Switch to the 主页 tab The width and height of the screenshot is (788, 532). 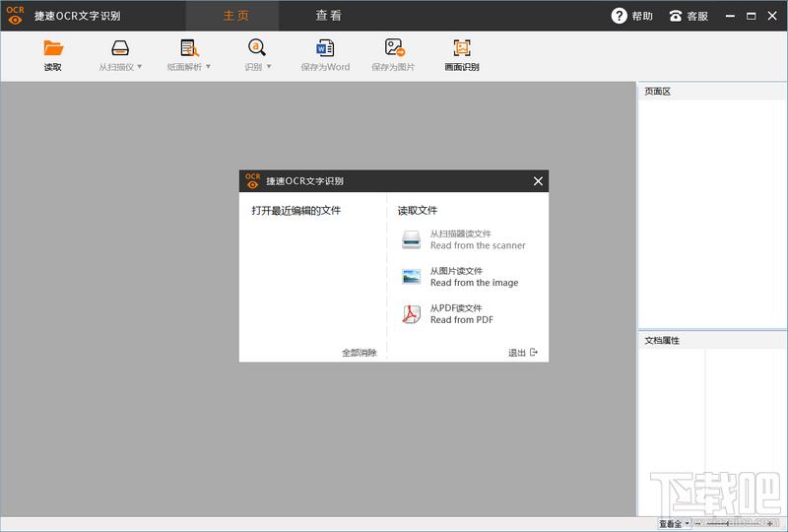click(x=235, y=16)
